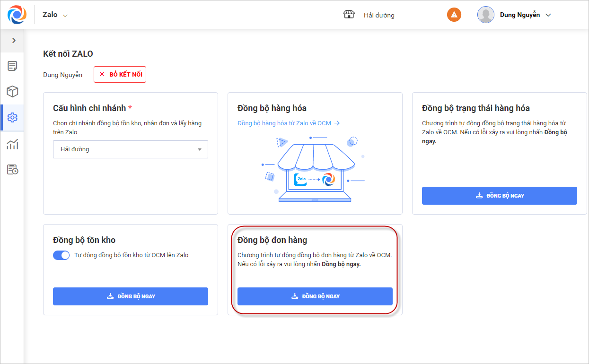Expand the left sidebar with chevron
The height and width of the screenshot is (364, 589).
14,41
